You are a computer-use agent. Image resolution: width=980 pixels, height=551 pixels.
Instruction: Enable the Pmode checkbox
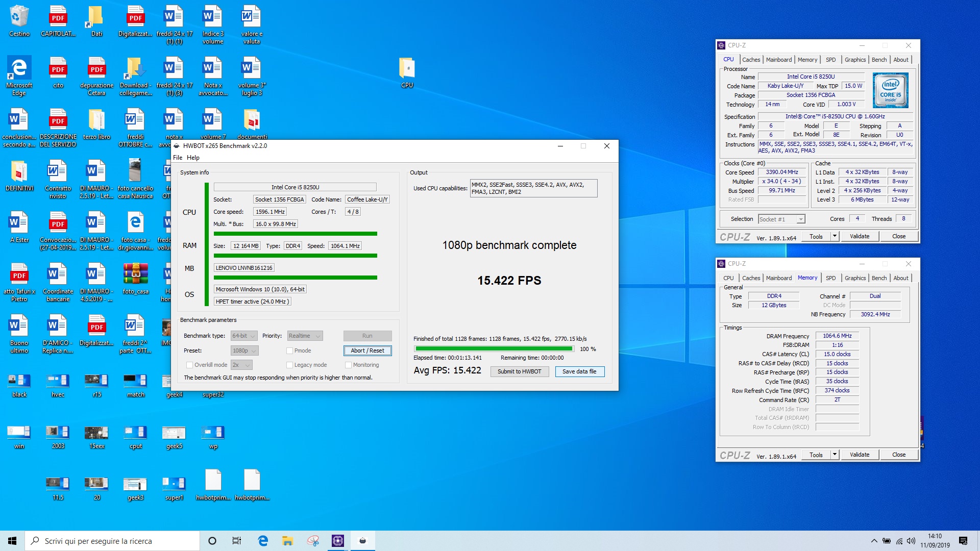[289, 350]
